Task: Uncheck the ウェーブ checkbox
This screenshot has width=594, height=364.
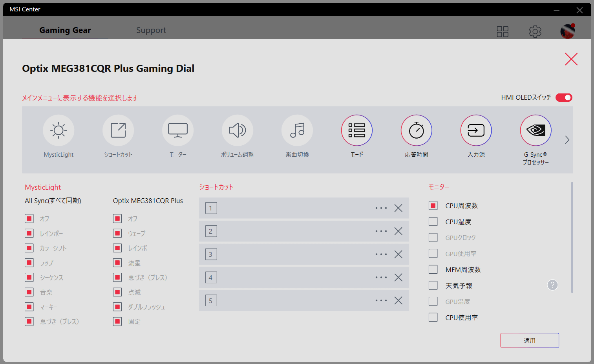Action: coord(117,233)
